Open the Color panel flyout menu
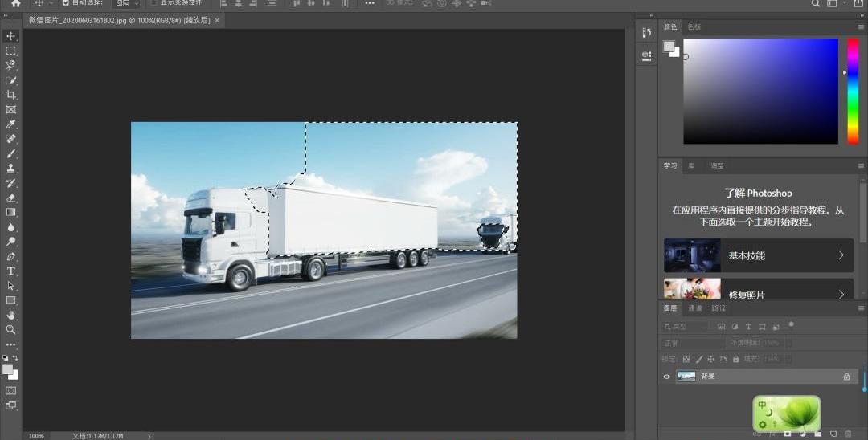 [x=861, y=26]
